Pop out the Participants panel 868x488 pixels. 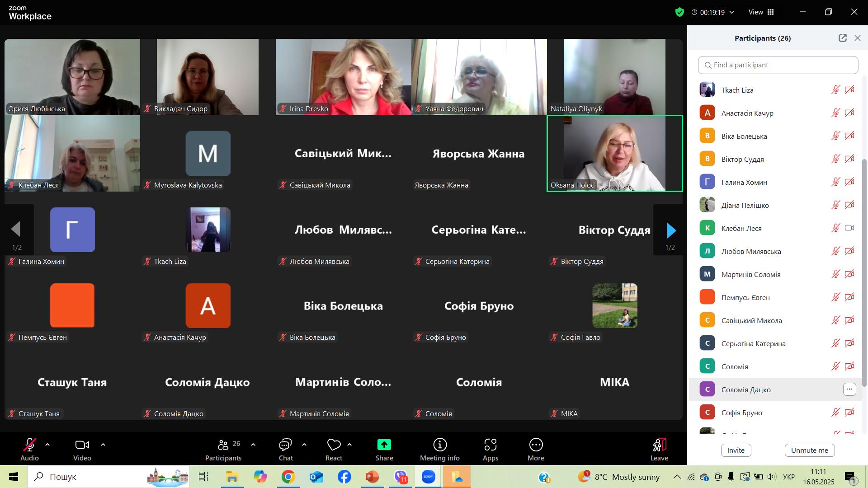(x=843, y=38)
